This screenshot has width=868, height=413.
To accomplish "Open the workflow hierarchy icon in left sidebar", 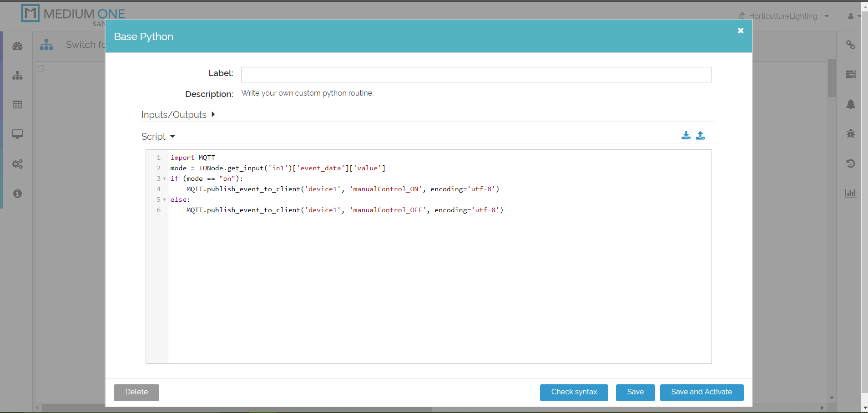I will tap(17, 76).
